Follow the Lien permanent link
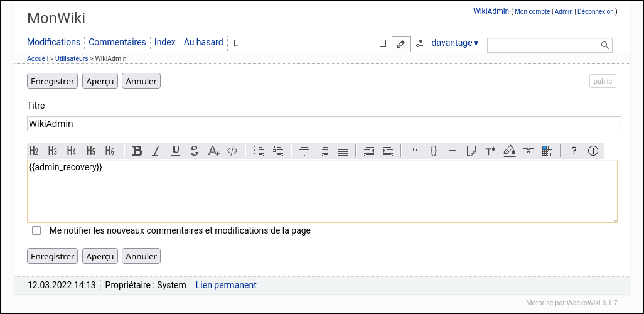The image size is (644, 314). (x=226, y=285)
